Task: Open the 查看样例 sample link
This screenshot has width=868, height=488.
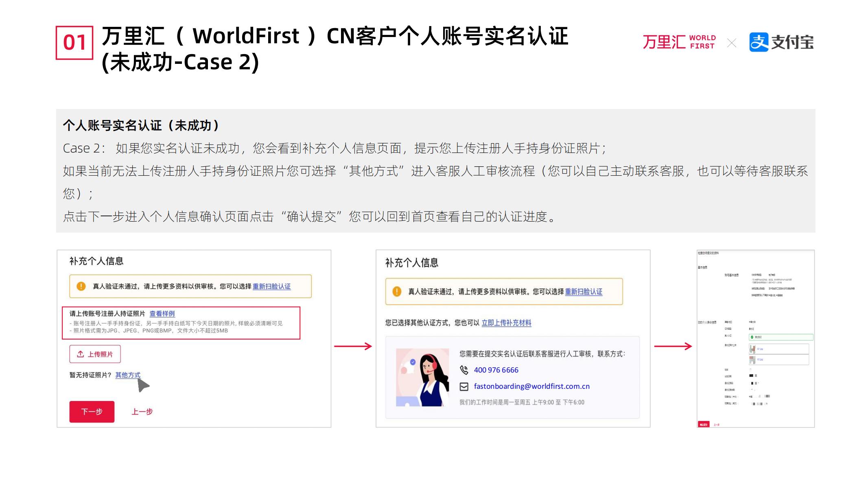Action: pyautogui.click(x=162, y=314)
